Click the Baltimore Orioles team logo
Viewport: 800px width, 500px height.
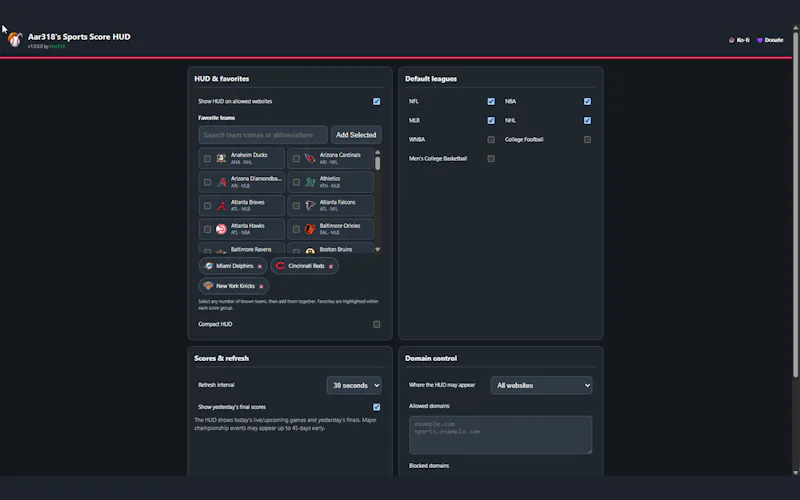[x=310, y=229]
